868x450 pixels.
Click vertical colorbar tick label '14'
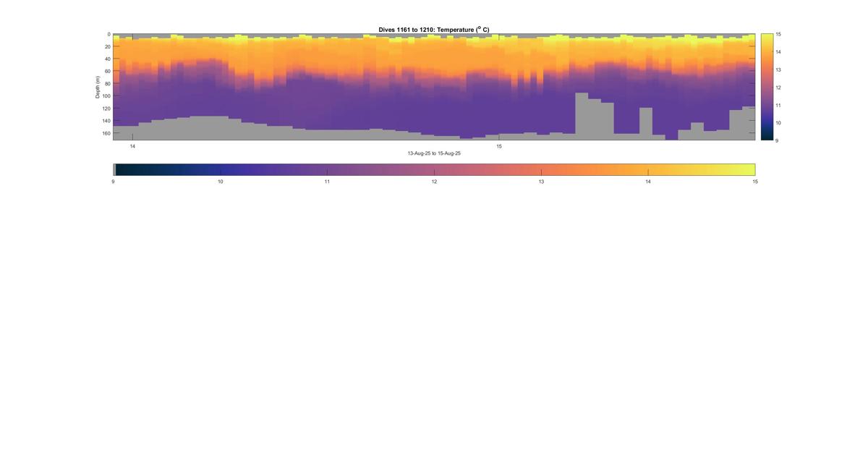tap(778, 52)
